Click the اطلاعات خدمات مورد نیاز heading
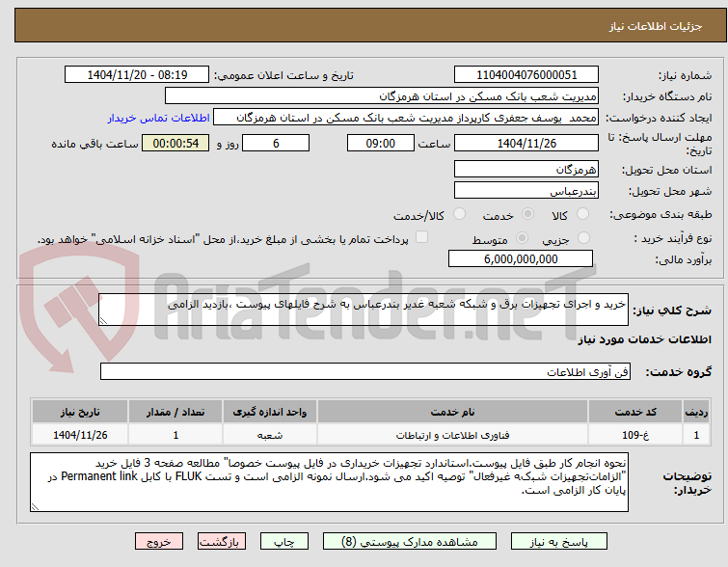Screen dimensions: 728x567 [x=644, y=340]
